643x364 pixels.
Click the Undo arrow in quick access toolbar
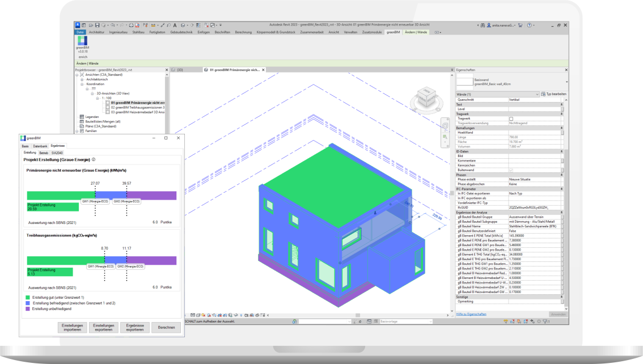(113, 25)
